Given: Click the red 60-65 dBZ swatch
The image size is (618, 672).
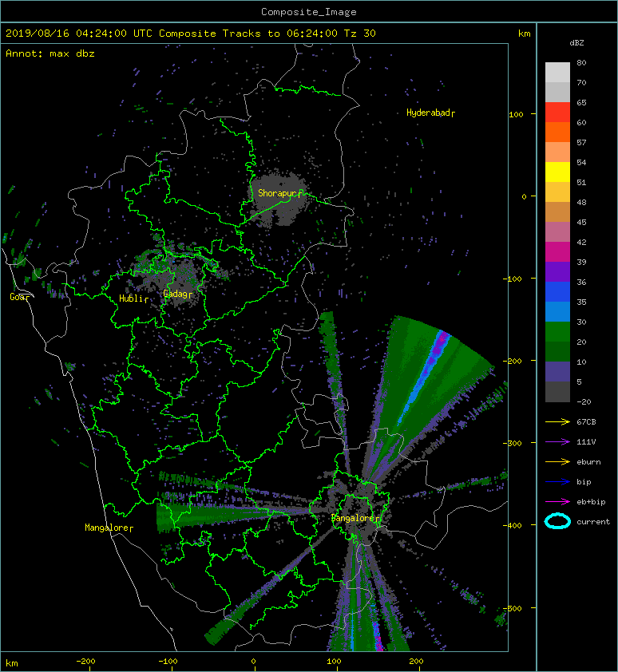Looking at the screenshot, I should coord(557,112).
